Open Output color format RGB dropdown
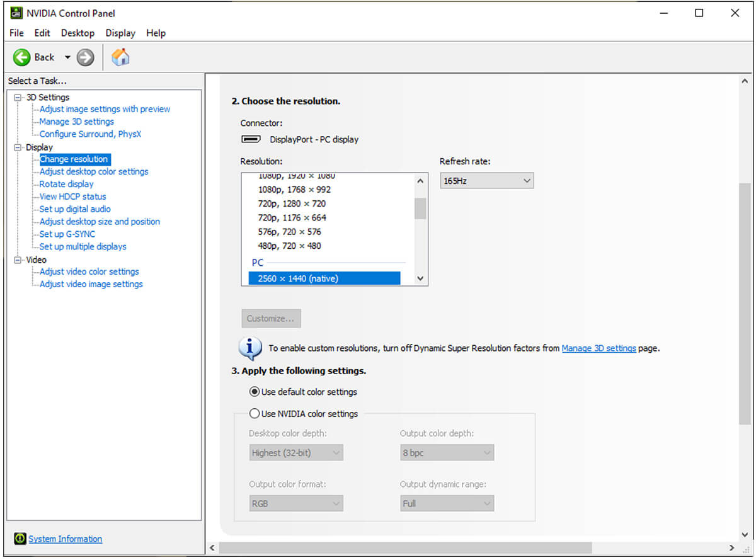756x560 pixels. click(x=296, y=503)
